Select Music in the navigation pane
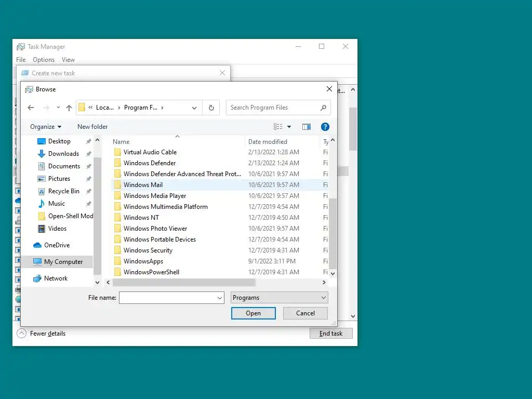The image size is (532, 399). [x=56, y=204]
